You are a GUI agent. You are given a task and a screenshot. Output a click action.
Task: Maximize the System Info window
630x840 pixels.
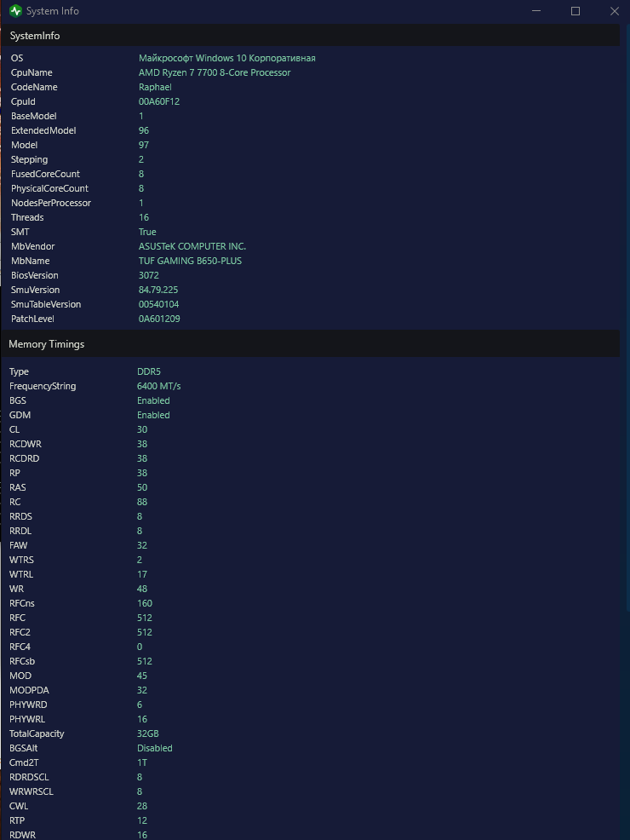pyautogui.click(x=576, y=11)
